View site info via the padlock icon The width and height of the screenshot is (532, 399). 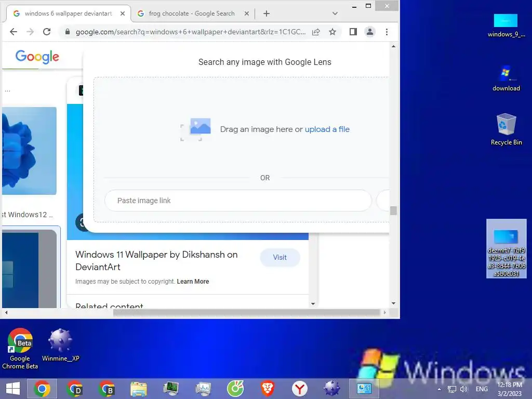point(67,32)
